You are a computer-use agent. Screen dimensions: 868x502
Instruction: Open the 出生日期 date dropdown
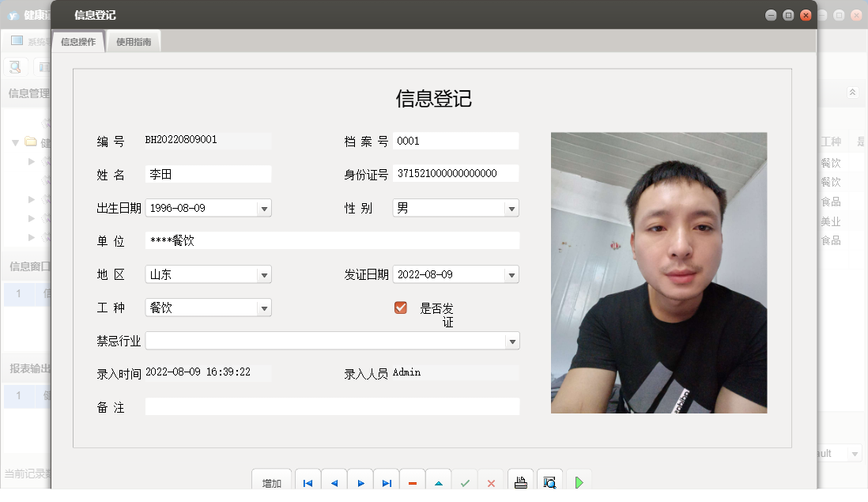point(264,209)
